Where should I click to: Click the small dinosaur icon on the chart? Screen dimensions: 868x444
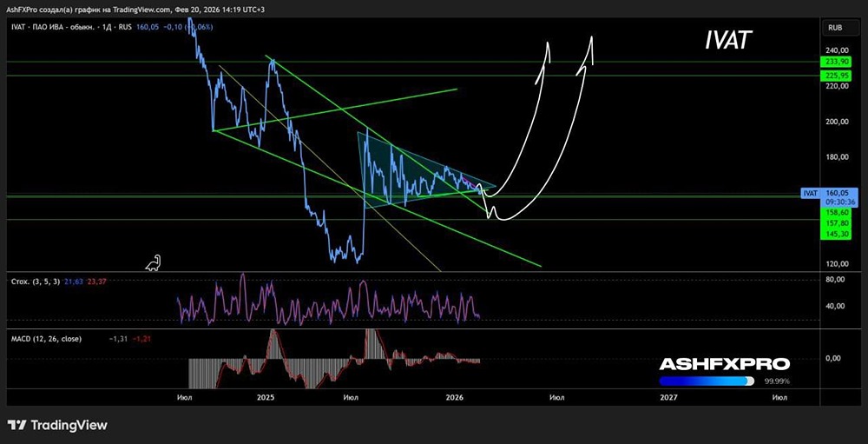click(x=154, y=262)
